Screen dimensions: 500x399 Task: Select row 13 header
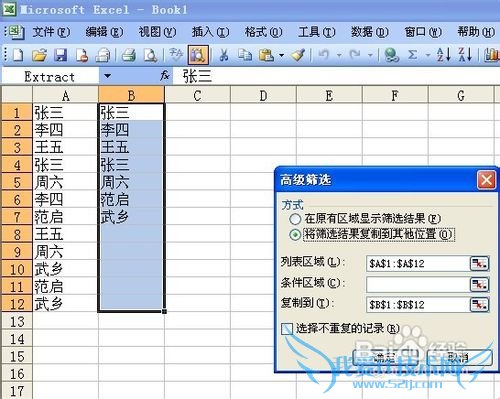pyautogui.click(x=17, y=322)
